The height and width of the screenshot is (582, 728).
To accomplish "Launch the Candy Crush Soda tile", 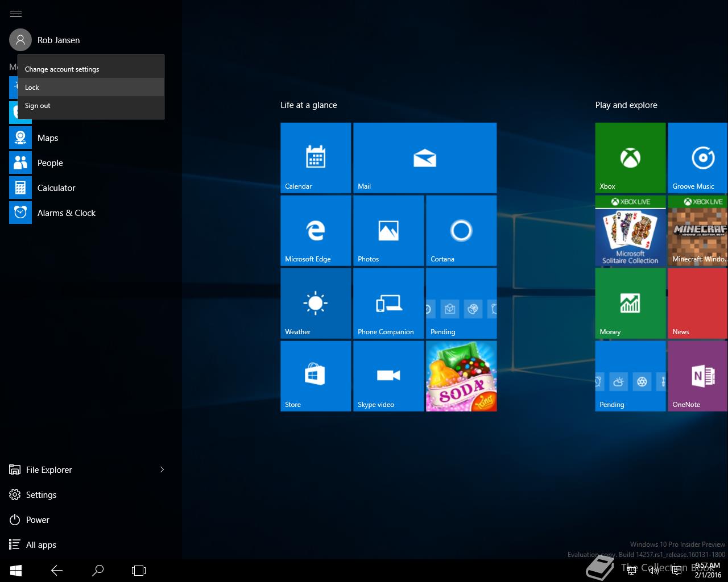I will (x=461, y=376).
